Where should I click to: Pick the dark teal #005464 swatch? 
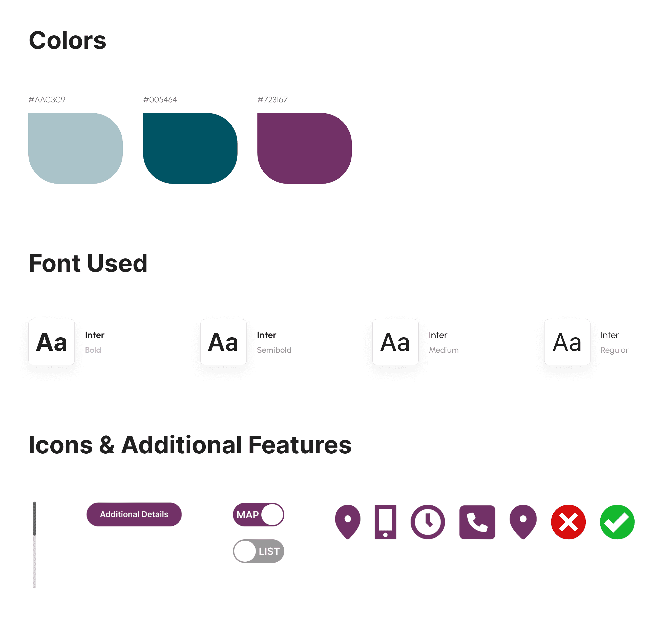(190, 148)
